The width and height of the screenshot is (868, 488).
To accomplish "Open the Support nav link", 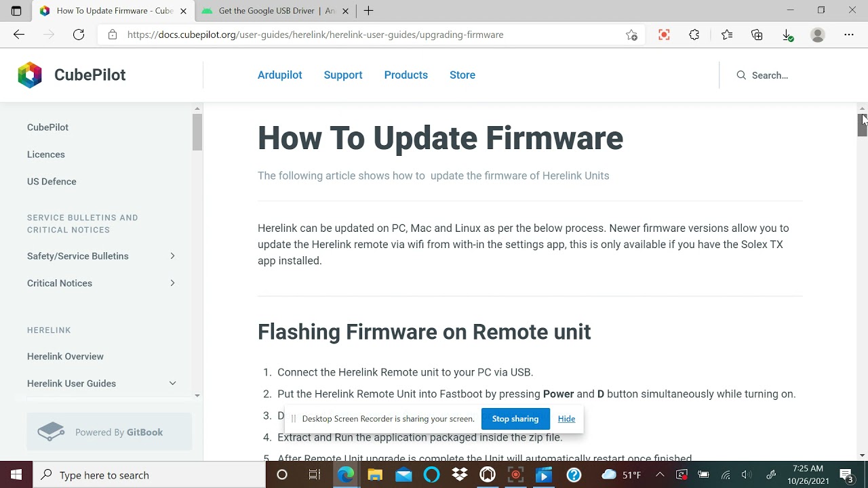I will click(343, 75).
